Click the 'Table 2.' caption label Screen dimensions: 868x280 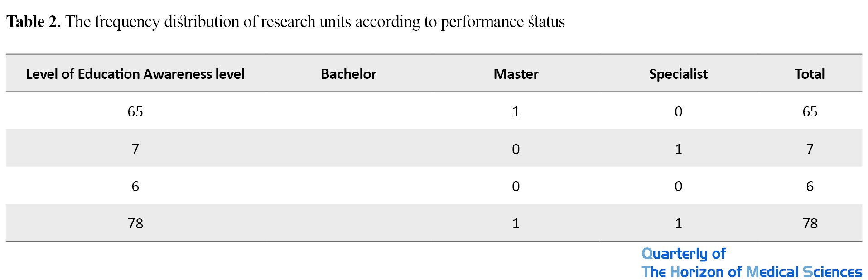coord(34,22)
